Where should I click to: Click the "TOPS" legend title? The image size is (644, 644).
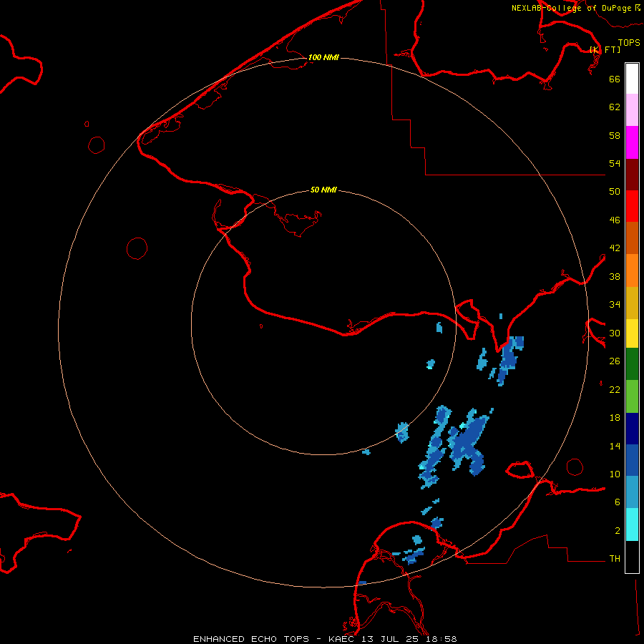tap(629, 42)
